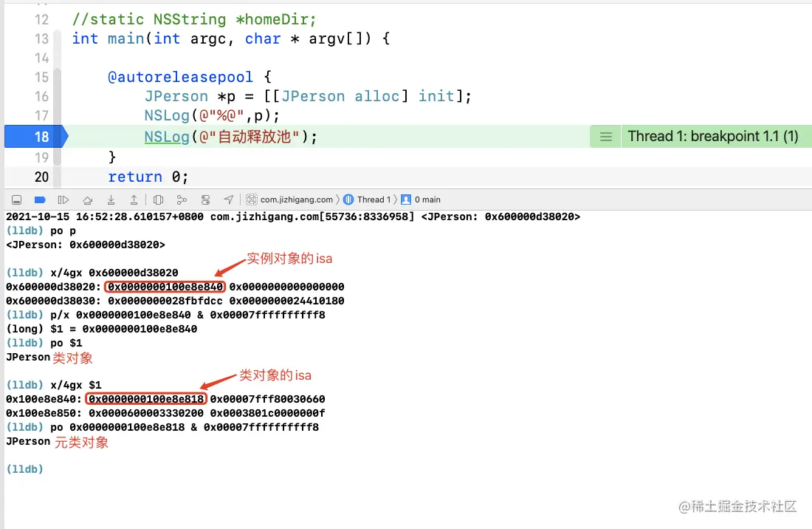This screenshot has height=529, width=812.
Task: Click the empty (lldb) prompt at bottom
Action: click(x=24, y=469)
